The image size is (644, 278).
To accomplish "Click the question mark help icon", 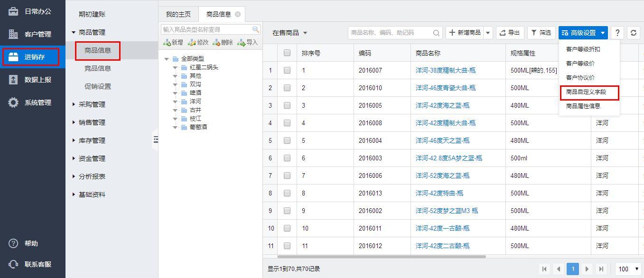I will point(617,33).
